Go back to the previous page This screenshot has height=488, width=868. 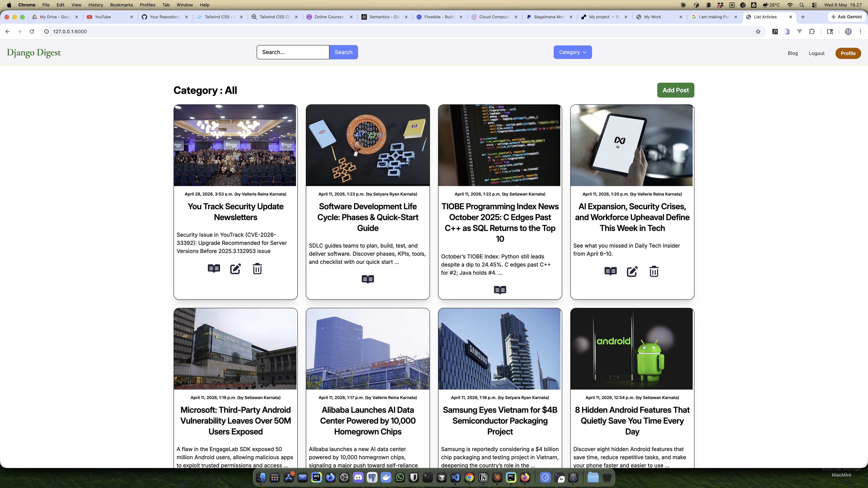point(7,31)
